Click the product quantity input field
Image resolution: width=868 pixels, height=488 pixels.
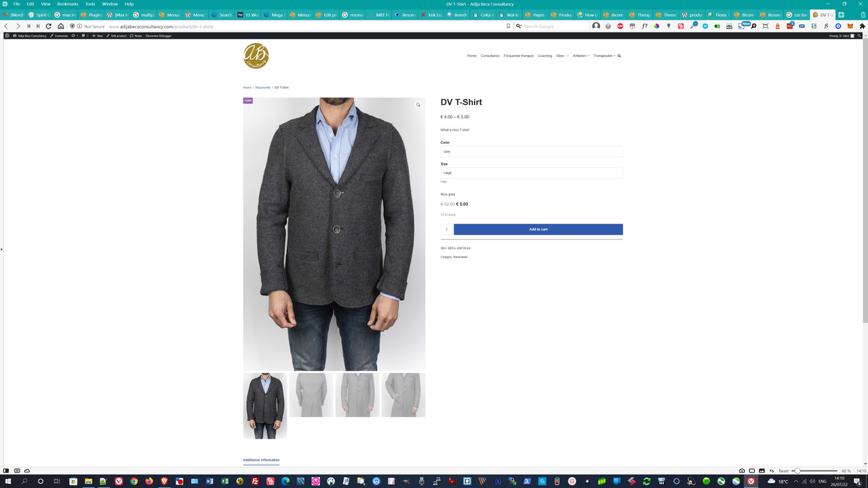point(446,229)
